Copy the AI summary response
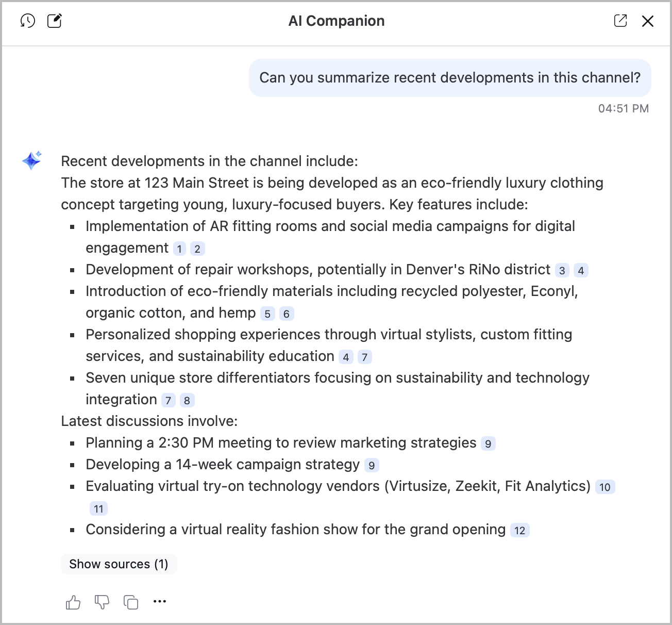672x625 pixels. coord(130,601)
